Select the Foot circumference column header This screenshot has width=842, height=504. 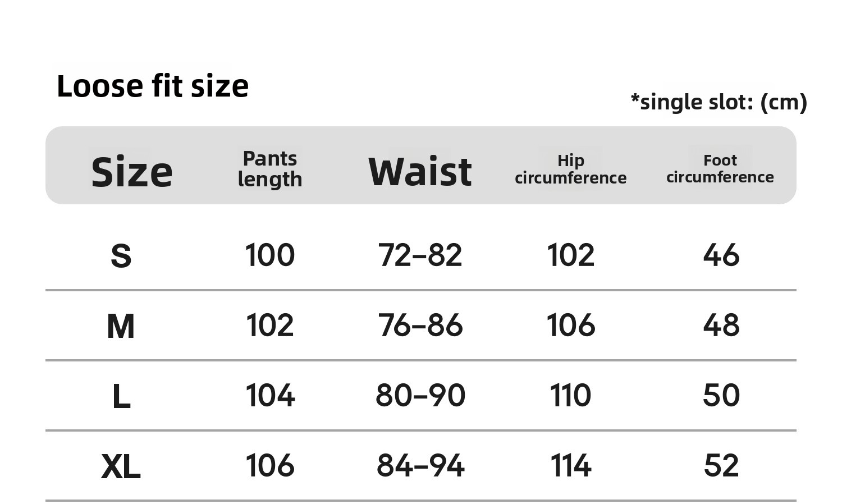tap(720, 168)
